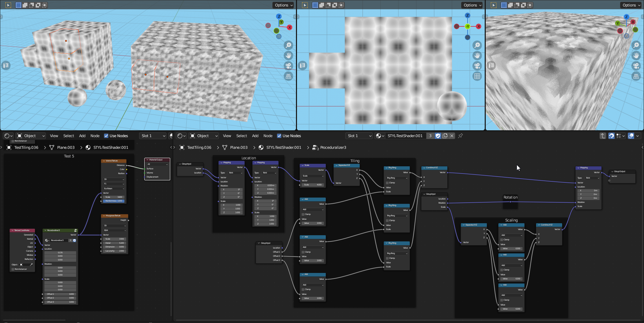
Task: Open Options dropdown in left viewport
Action: pos(284,5)
